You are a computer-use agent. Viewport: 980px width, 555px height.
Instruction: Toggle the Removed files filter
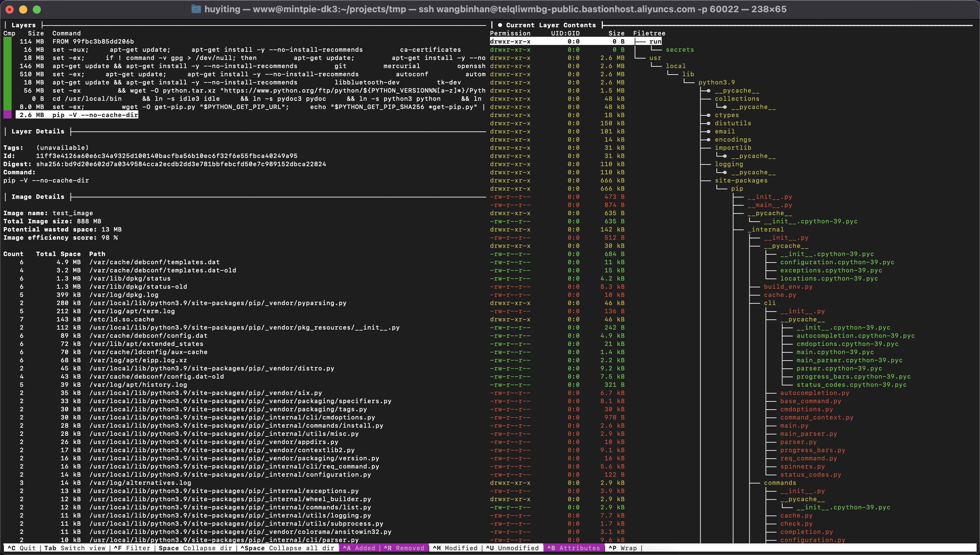point(404,548)
